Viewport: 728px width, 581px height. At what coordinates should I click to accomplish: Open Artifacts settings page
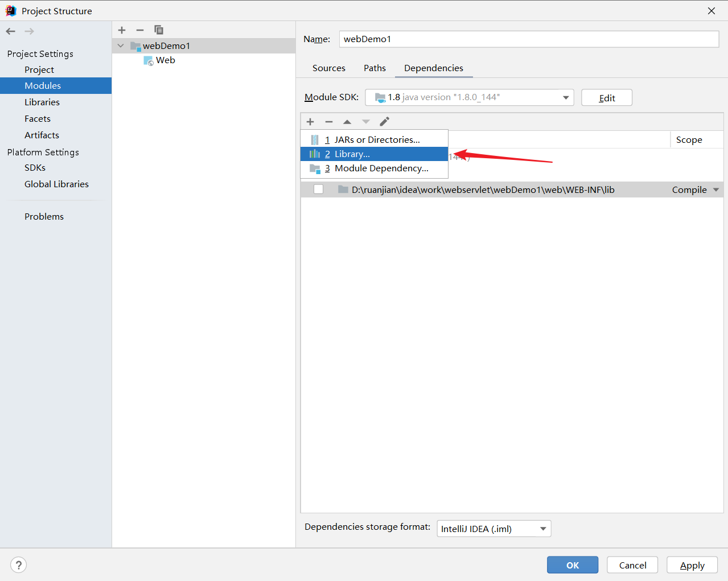pyautogui.click(x=42, y=135)
